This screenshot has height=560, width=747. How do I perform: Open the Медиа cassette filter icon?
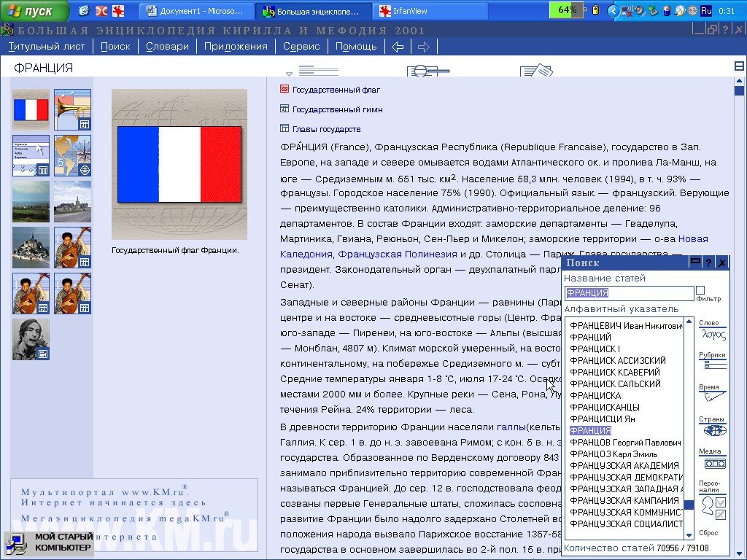click(713, 463)
